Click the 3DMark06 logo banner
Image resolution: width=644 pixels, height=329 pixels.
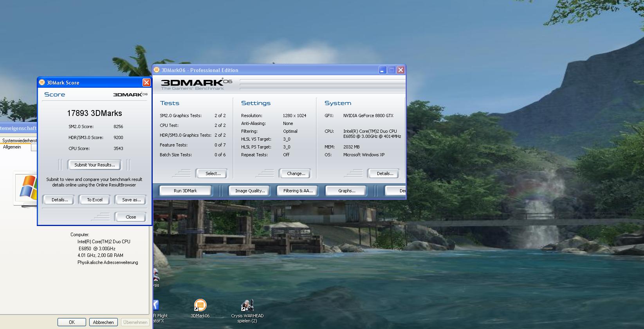[x=196, y=84]
